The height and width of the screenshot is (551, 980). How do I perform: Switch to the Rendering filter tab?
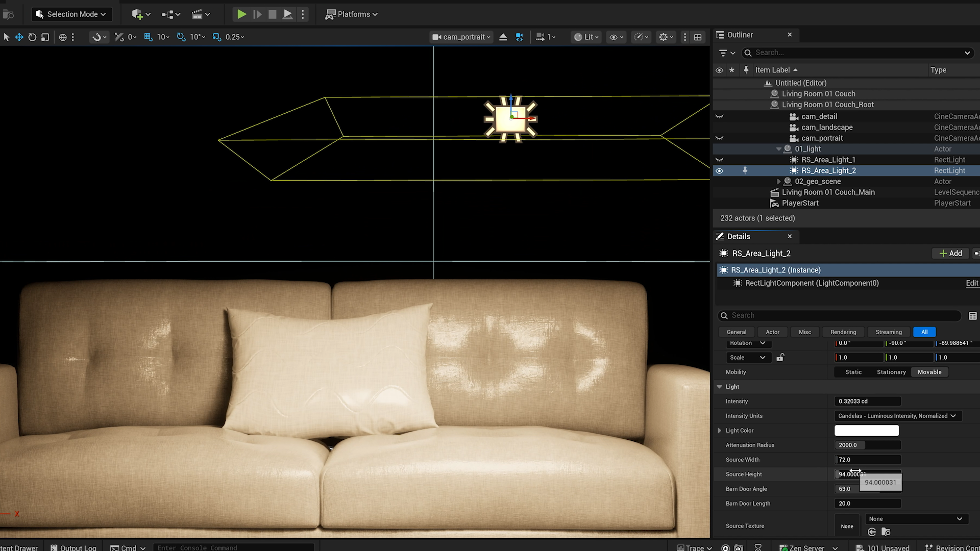click(843, 332)
